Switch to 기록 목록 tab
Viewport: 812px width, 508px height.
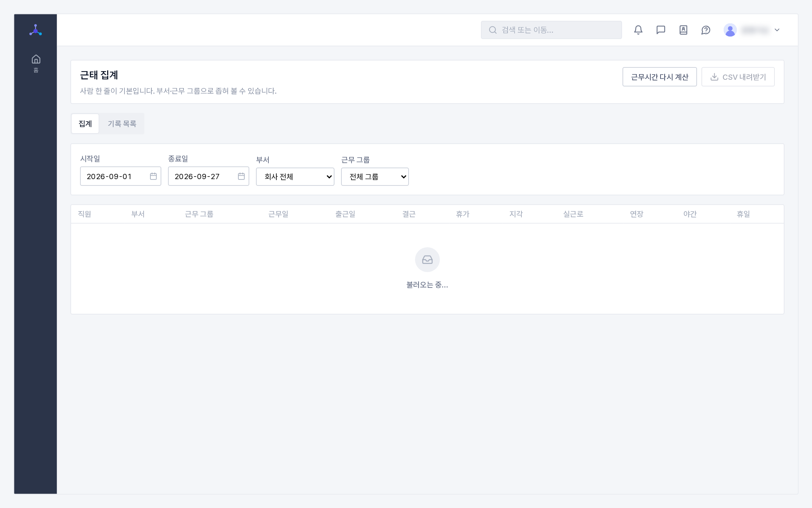(x=122, y=123)
